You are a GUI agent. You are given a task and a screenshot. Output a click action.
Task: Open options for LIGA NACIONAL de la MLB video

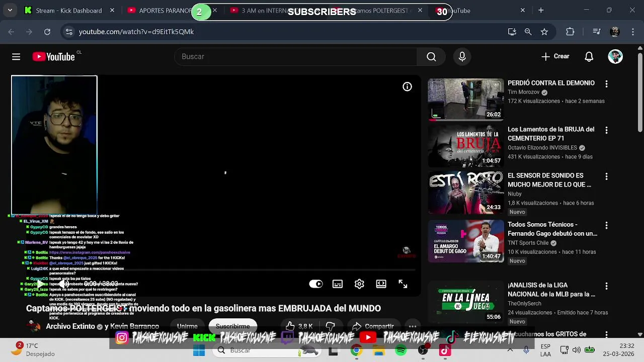[606, 286]
